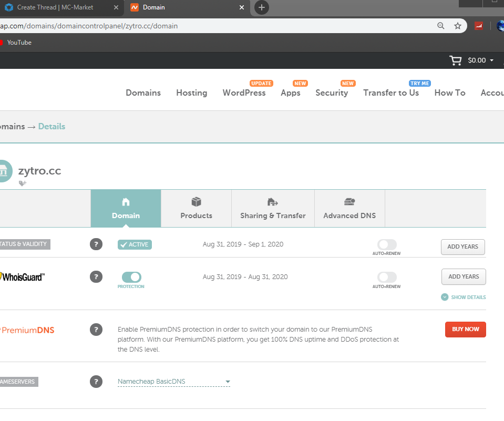Click the zytro.cc domain title

coord(39,171)
